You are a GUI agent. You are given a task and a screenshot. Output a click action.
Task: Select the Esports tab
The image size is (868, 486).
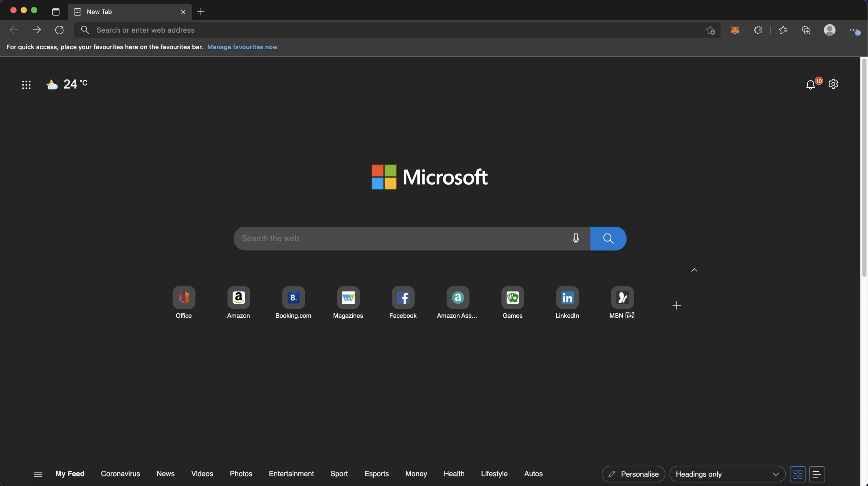376,474
